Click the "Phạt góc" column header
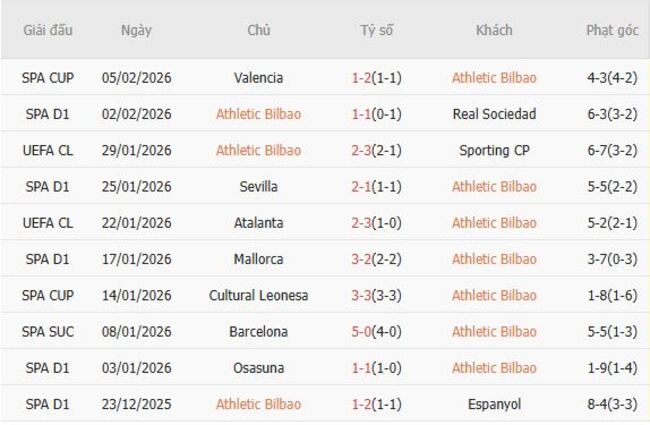 coord(611,30)
